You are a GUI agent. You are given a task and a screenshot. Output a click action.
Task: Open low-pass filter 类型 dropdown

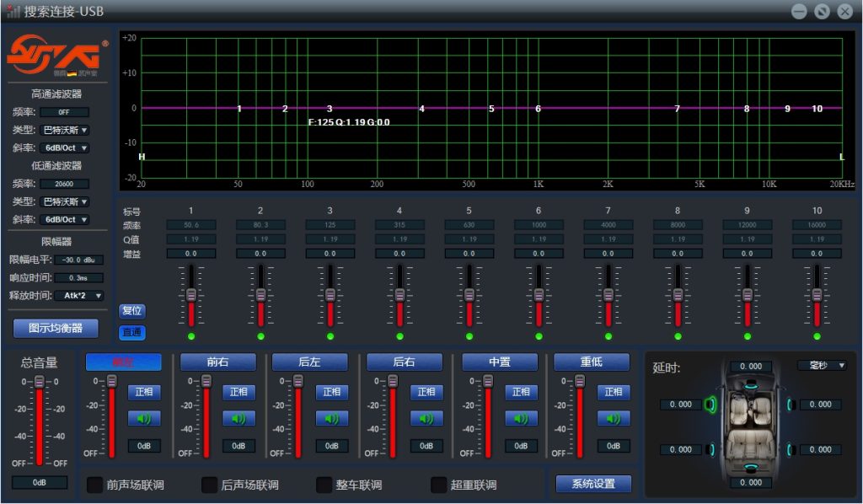64,202
